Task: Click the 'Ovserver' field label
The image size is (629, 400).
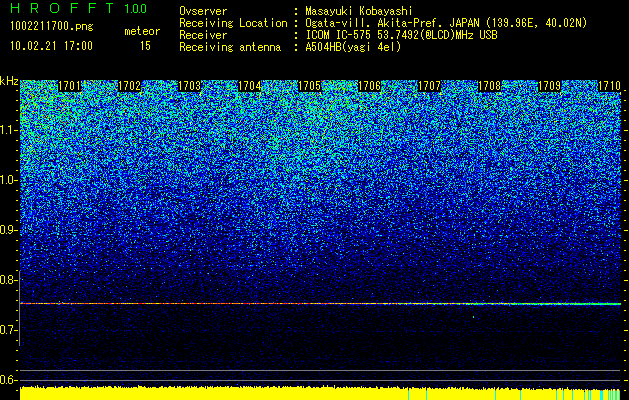Action: pos(203,11)
